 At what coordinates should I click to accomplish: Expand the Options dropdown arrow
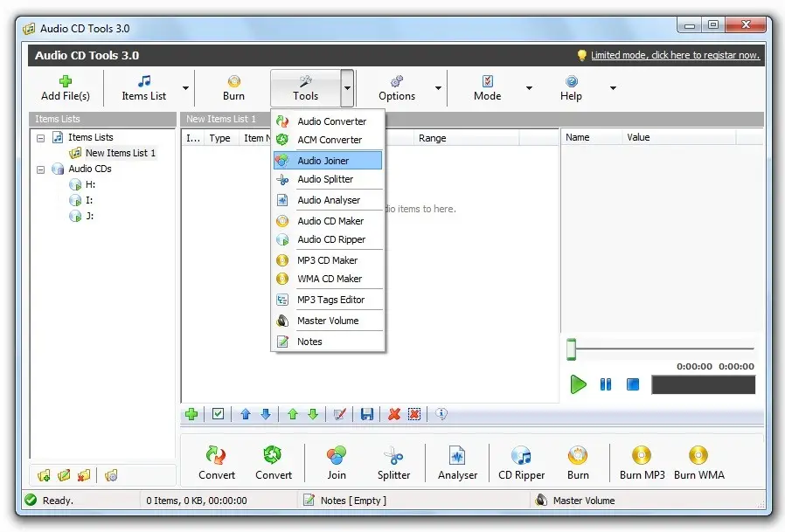(x=439, y=88)
